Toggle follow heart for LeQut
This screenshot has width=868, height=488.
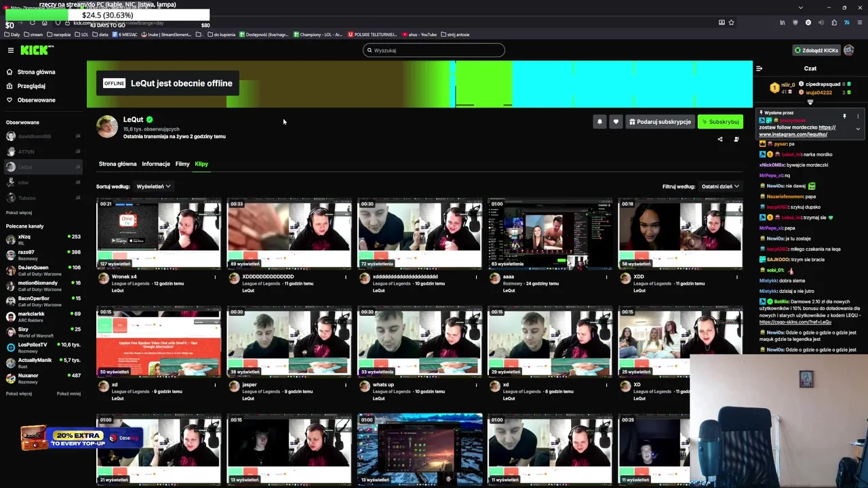click(616, 122)
